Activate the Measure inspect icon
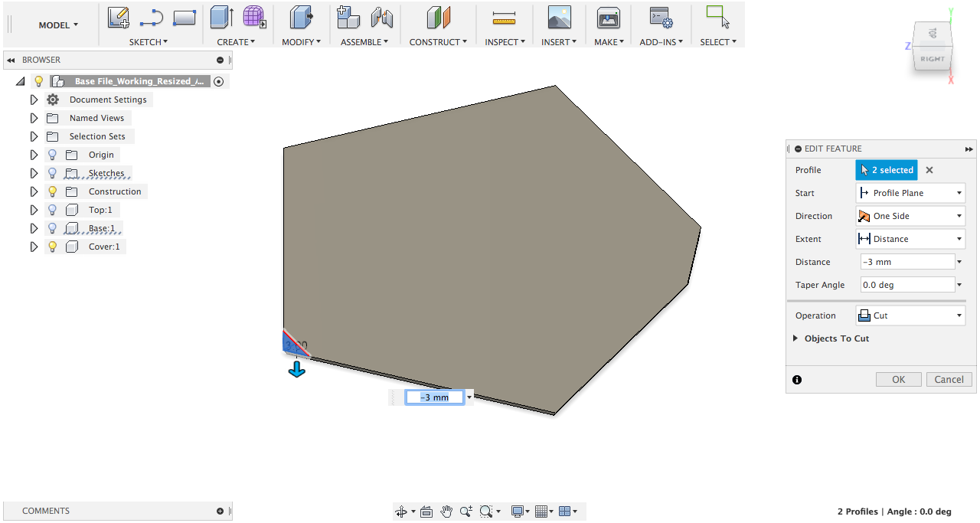980x523 pixels. tap(504, 18)
